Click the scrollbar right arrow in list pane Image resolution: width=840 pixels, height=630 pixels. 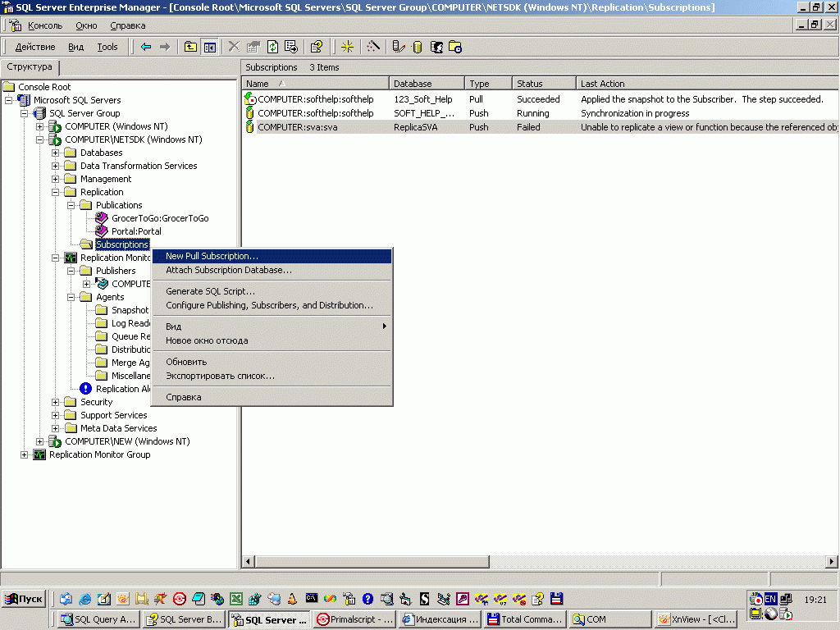point(832,562)
